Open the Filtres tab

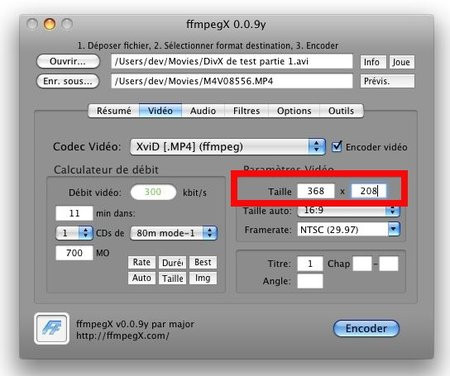pyautogui.click(x=246, y=111)
